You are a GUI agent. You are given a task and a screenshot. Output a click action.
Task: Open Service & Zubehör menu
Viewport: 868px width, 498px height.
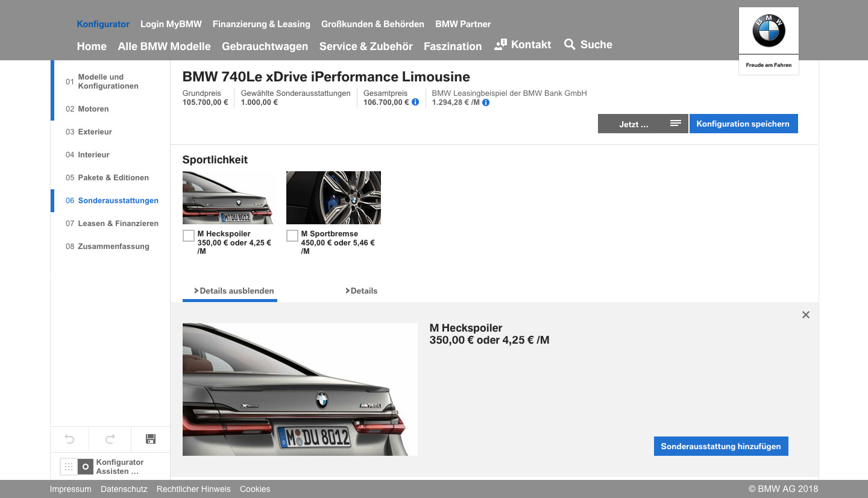pos(366,46)
